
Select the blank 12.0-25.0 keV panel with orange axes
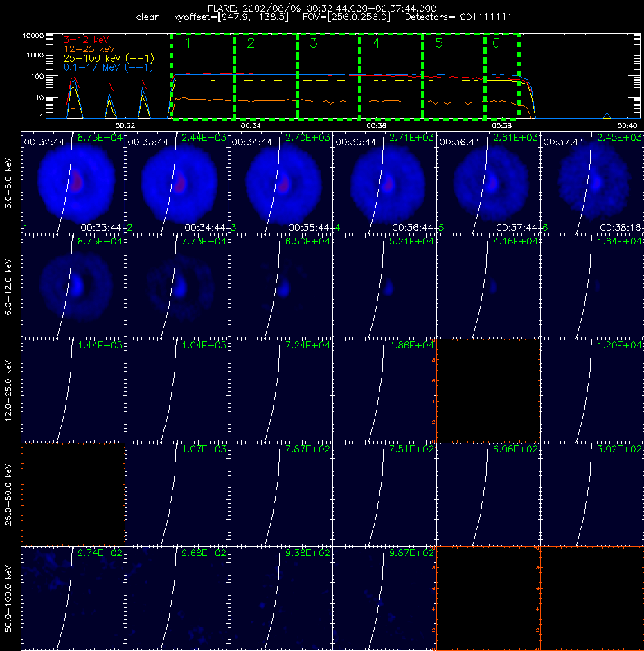[x=488, y=391]
